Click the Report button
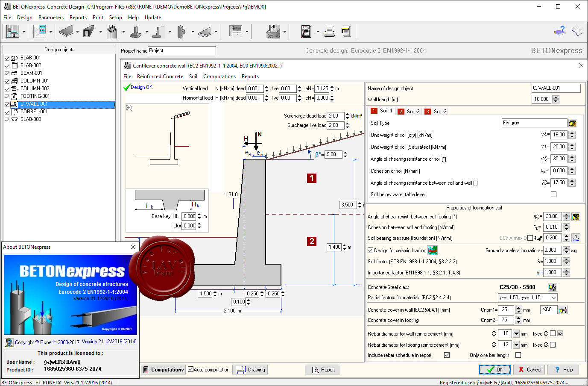 [x=322, y=370]
